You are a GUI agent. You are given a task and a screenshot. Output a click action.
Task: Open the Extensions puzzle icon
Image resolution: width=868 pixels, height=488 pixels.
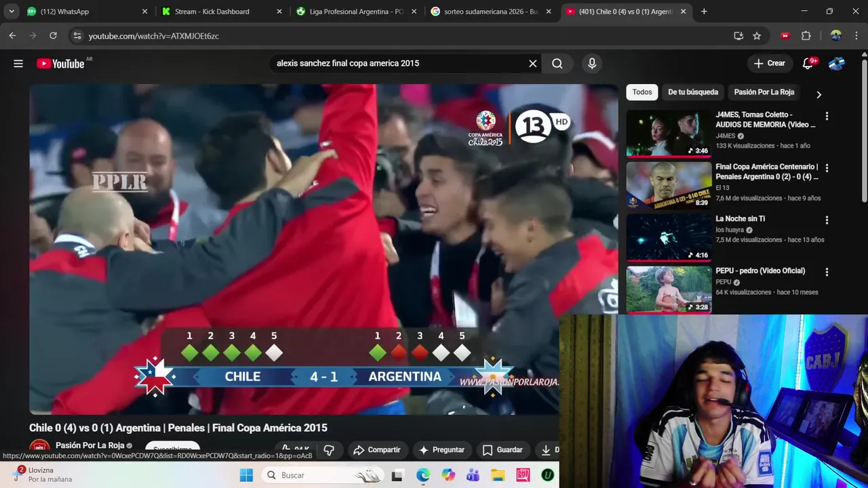(806, 36)
